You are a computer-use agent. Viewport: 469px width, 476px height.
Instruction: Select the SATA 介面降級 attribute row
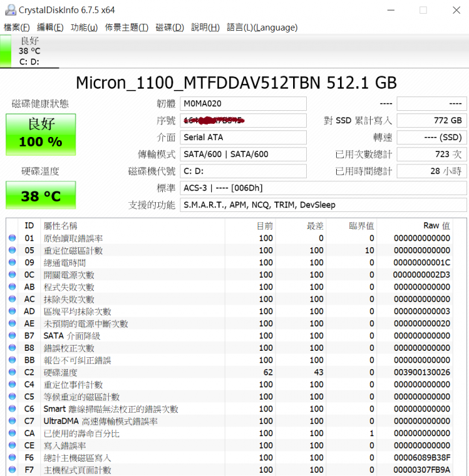point(230,335)
